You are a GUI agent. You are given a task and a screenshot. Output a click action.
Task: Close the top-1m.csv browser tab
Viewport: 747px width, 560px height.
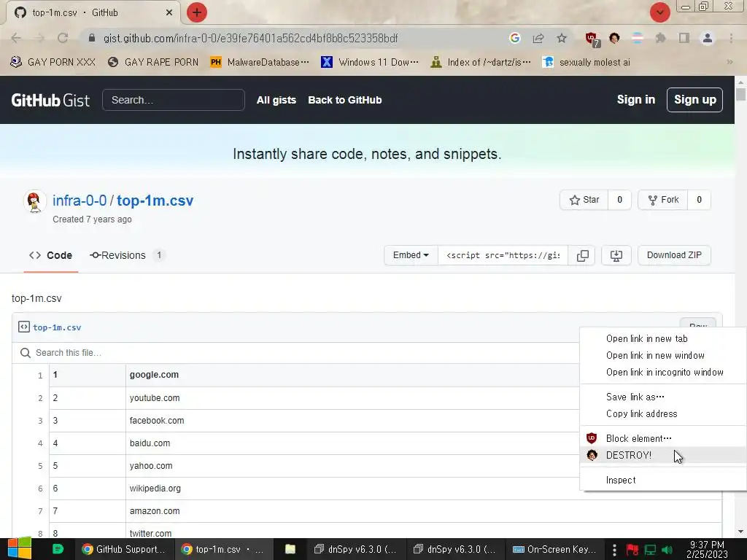[169, 13]
